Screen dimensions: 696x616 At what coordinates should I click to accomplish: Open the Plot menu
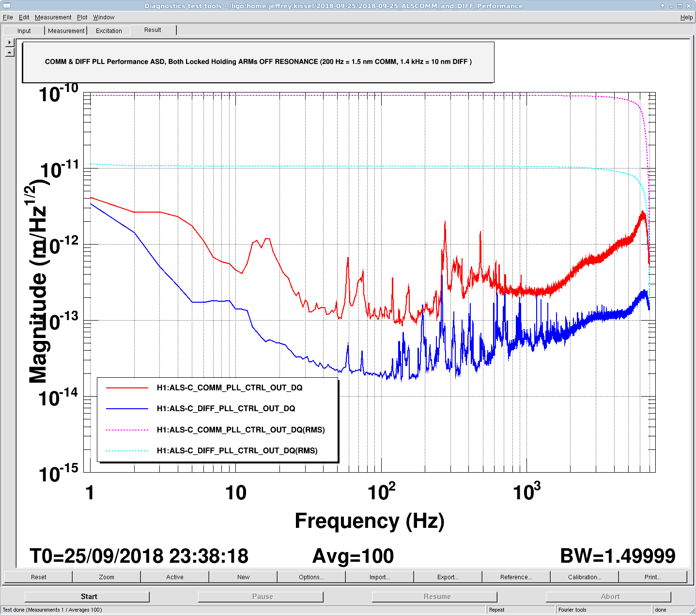82,17
